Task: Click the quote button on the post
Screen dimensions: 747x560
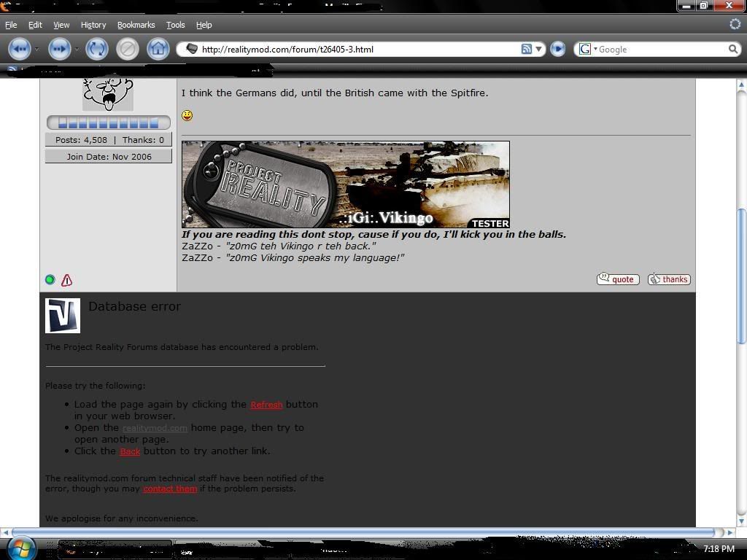Action: coord(618,279)
